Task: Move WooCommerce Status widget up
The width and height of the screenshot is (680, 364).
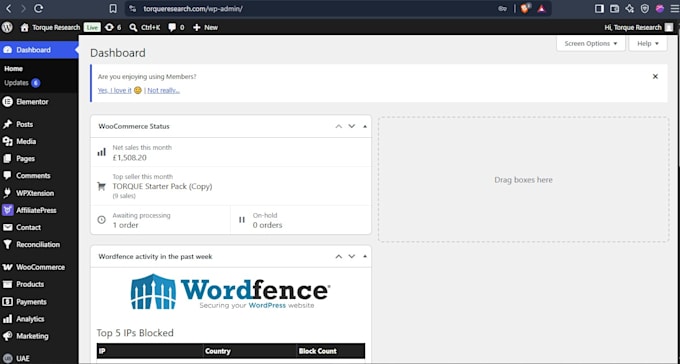Action: (x=339, y=126)
